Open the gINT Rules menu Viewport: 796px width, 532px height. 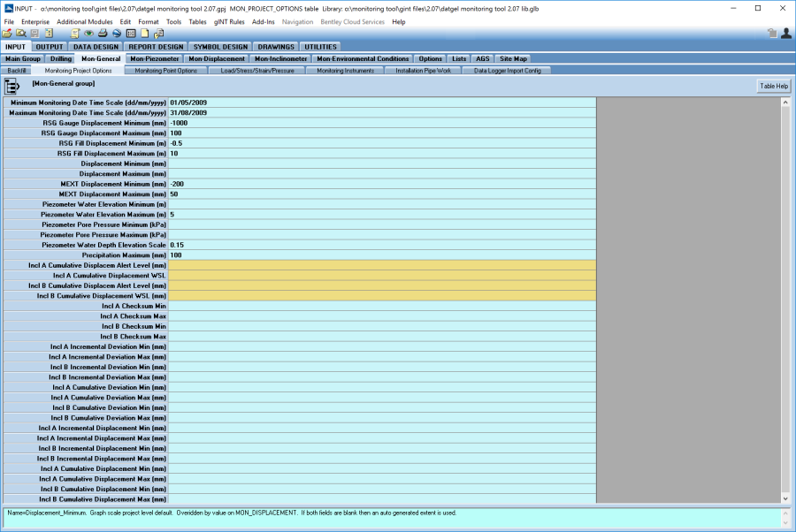[x=229, y=21]
